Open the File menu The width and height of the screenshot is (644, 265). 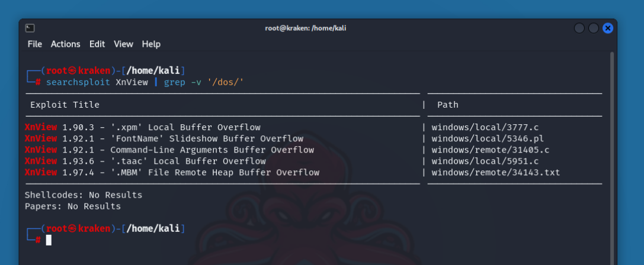click(35, 44)
